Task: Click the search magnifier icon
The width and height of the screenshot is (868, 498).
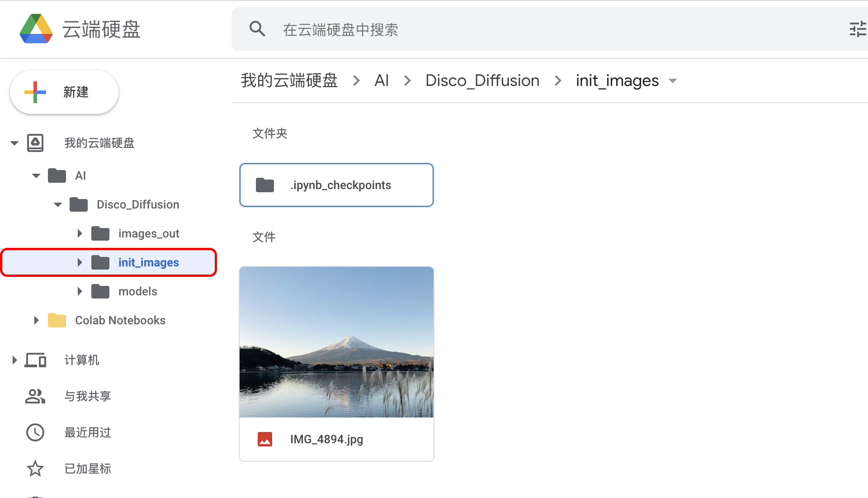Action: (257, 29)
